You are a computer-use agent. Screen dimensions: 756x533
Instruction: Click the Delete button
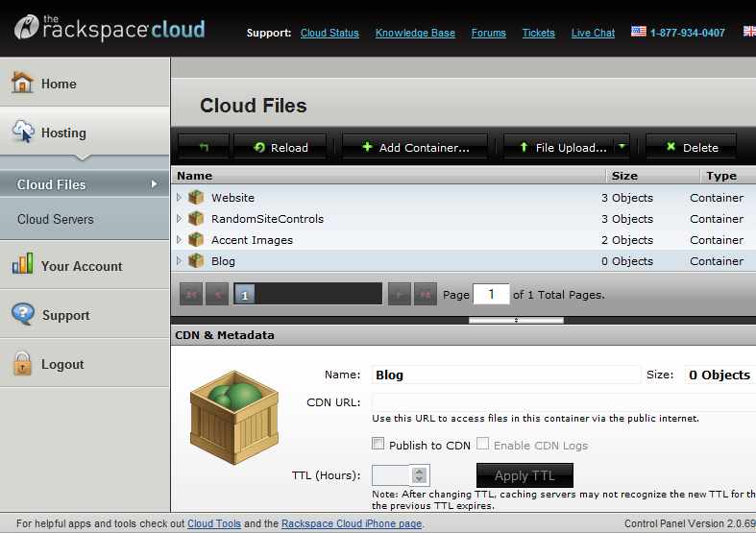click(x=692, y=147)
